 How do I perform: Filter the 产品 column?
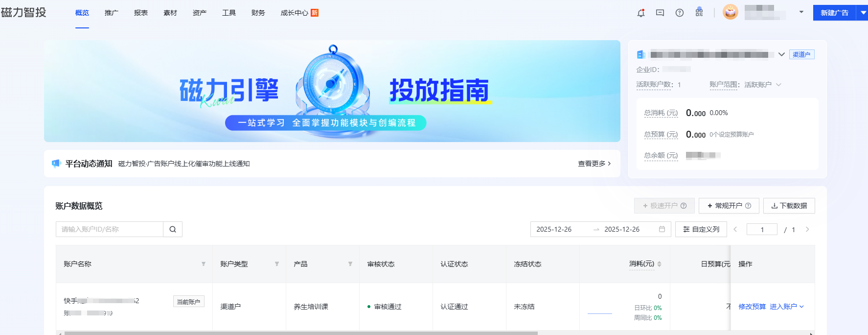[x=350, y=264]
